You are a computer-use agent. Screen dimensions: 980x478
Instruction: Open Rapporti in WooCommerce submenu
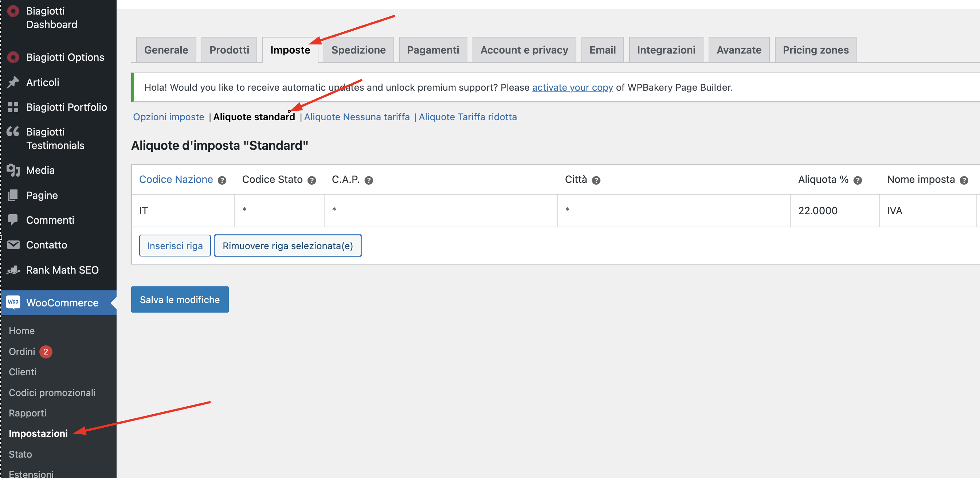(27, 413)
